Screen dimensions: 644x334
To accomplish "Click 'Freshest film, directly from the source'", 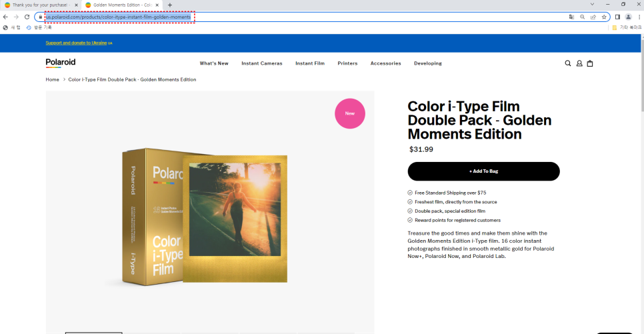I will tap(456, 202).
